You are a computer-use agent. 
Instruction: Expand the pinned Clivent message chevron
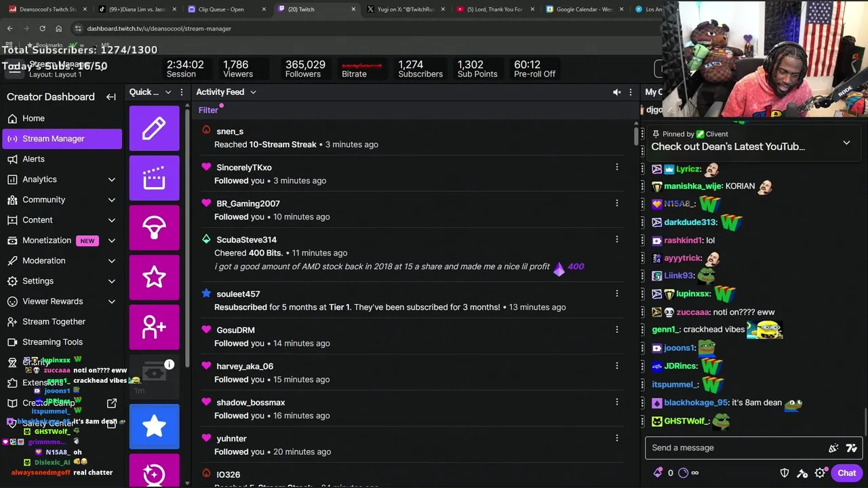(x=846, y=143)
